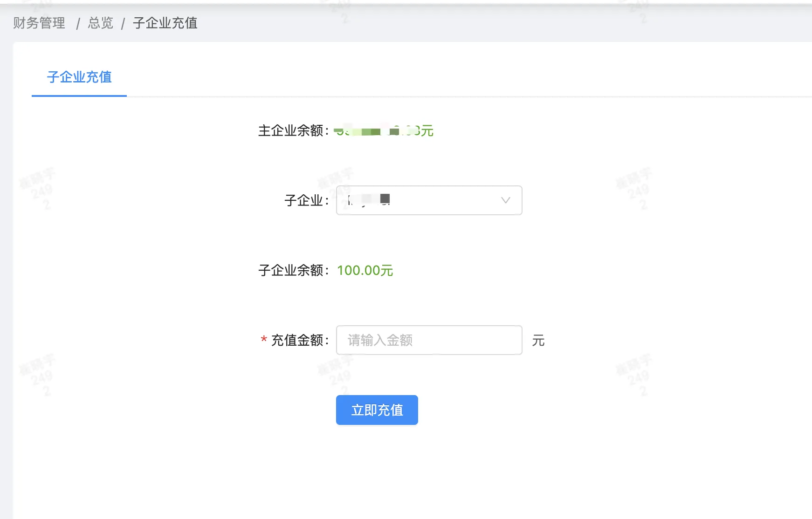The width and height of the screenshot is (812, 519).
Task: Click the 请输入金额 placeholder text
Action: 378,340
